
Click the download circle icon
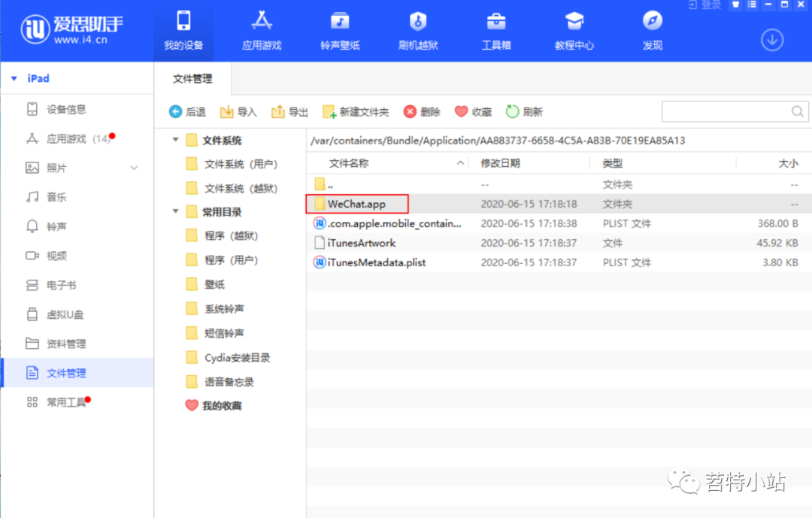771,40
